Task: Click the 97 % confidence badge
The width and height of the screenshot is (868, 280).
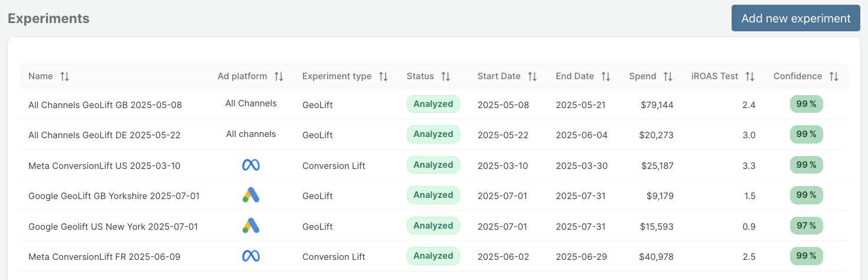Action: click(x=806, y=226)
